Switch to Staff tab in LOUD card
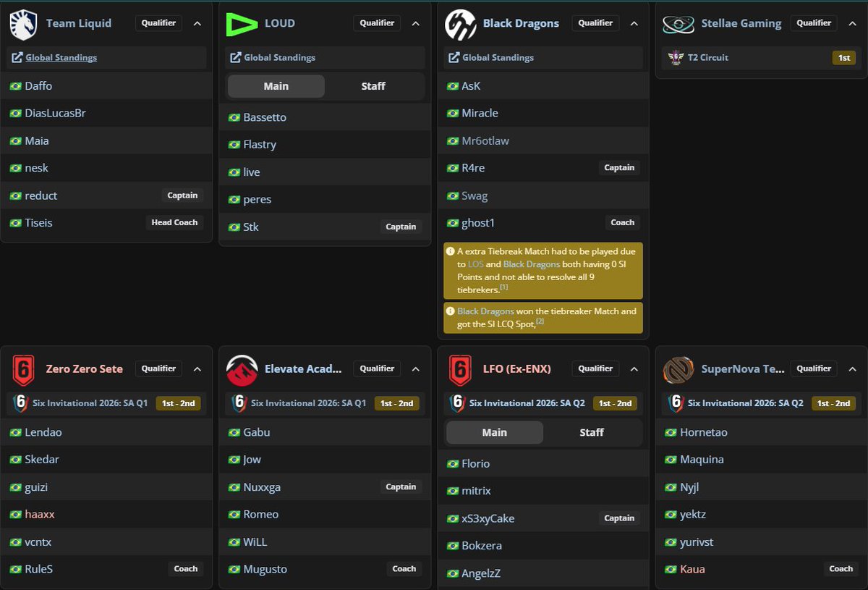Viewport: 868px width, 590px height. pos(373,86)
